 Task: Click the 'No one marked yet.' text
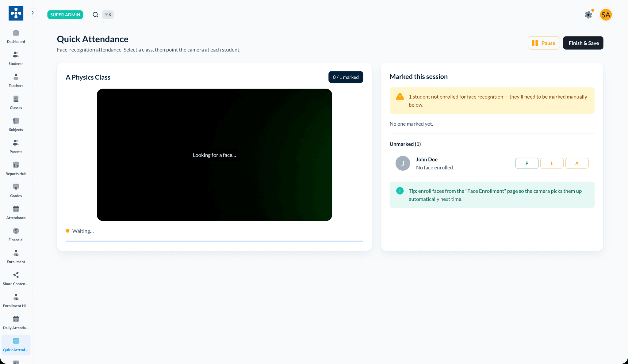pos(411,124)
